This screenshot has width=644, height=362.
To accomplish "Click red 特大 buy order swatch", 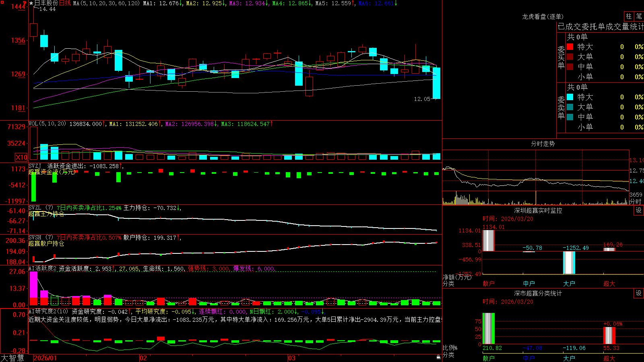I will click(570, 47).
